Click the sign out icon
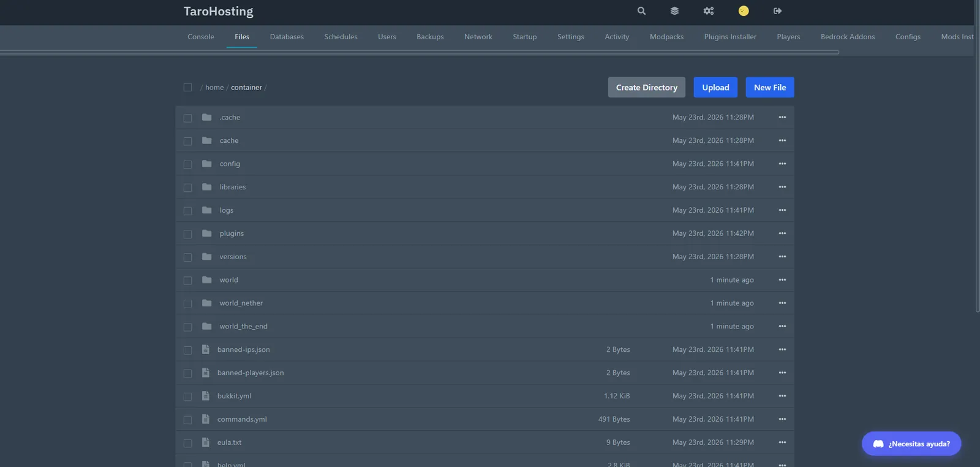The height and width of the screenshot is (467, 980). click(x=777, y=11)
